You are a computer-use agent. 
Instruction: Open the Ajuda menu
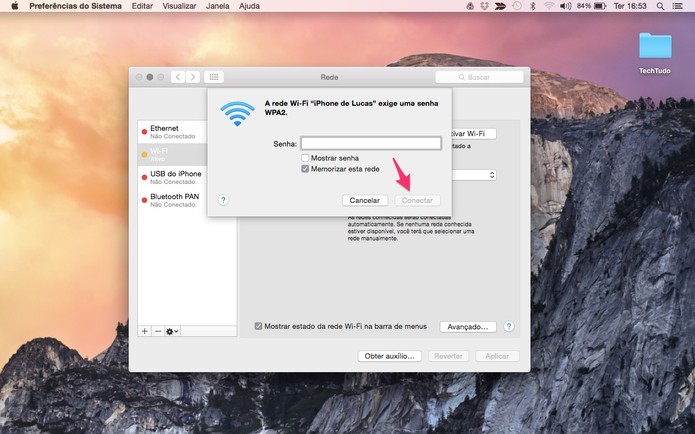[x=250, y=6]
